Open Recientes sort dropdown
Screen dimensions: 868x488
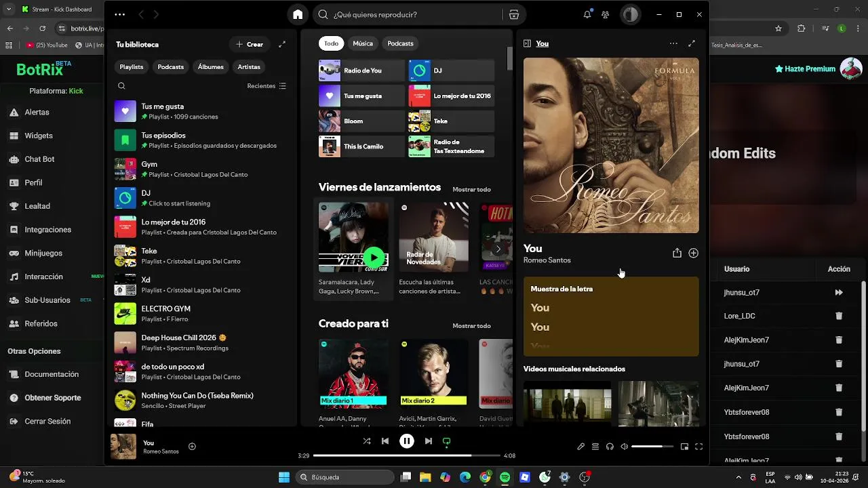click(x=267, y=86)
